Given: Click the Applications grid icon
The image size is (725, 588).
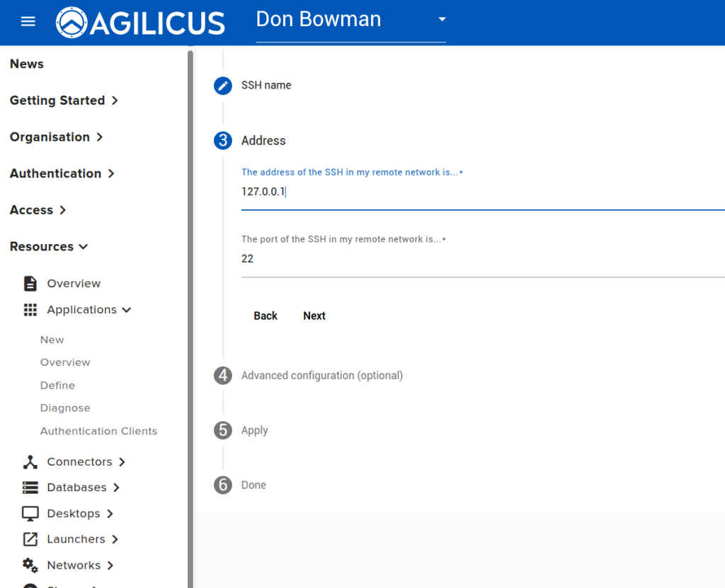Looking at the screenshot, I should click(x=30, y=310).
